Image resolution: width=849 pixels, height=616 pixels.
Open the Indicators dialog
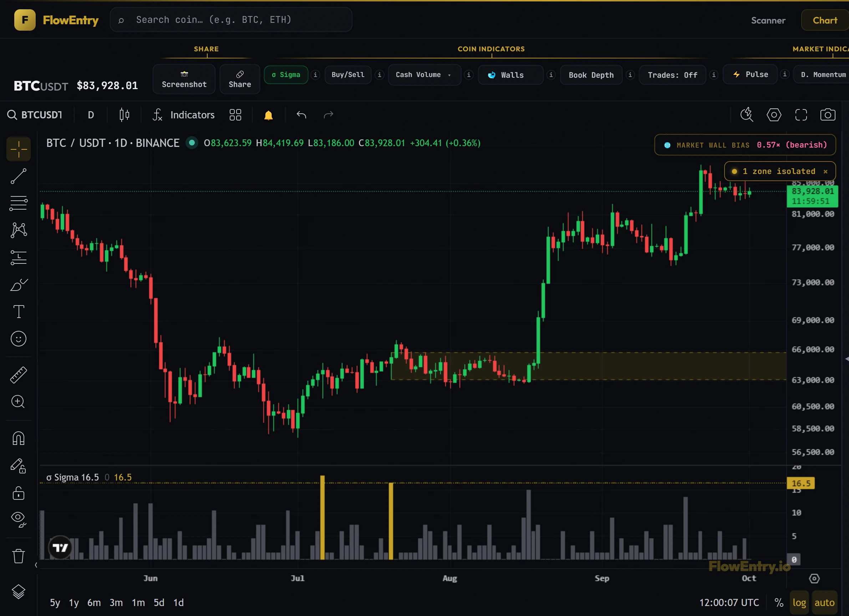click(x=183, y=115)
